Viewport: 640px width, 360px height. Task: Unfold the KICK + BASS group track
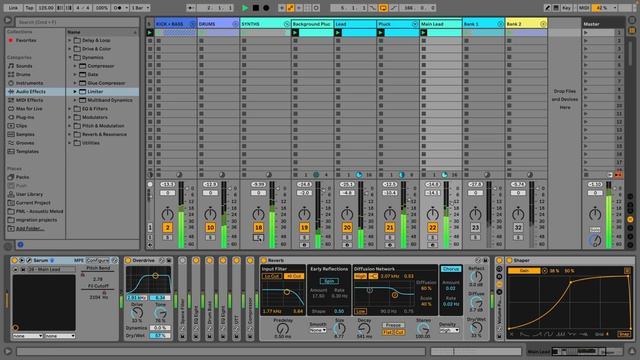[193, 24]
